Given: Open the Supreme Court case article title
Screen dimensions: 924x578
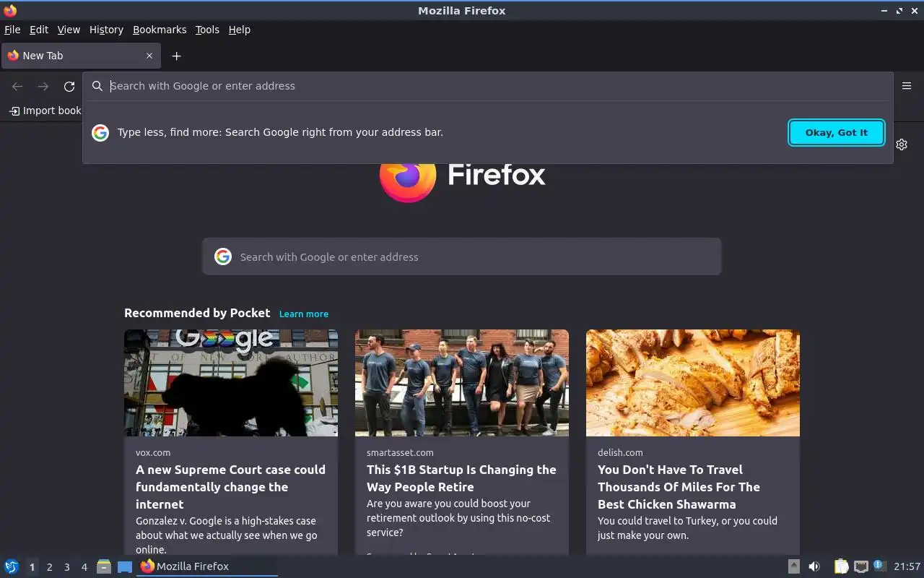Looking at the screenshot, I should point(230,487).
